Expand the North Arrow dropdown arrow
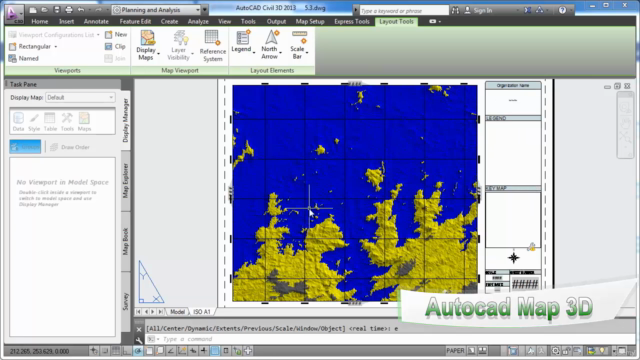 coord(280,52)
